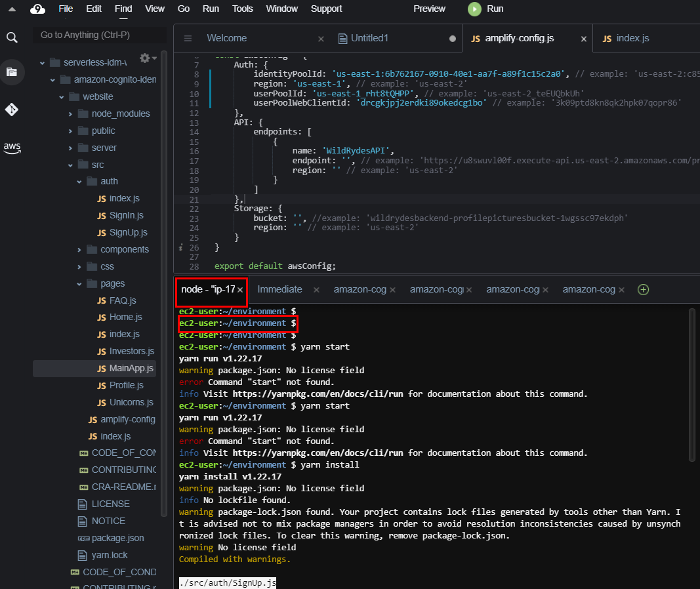The image size is (700, 589).
Task: Expand the components folder
Action: point(79,250)
